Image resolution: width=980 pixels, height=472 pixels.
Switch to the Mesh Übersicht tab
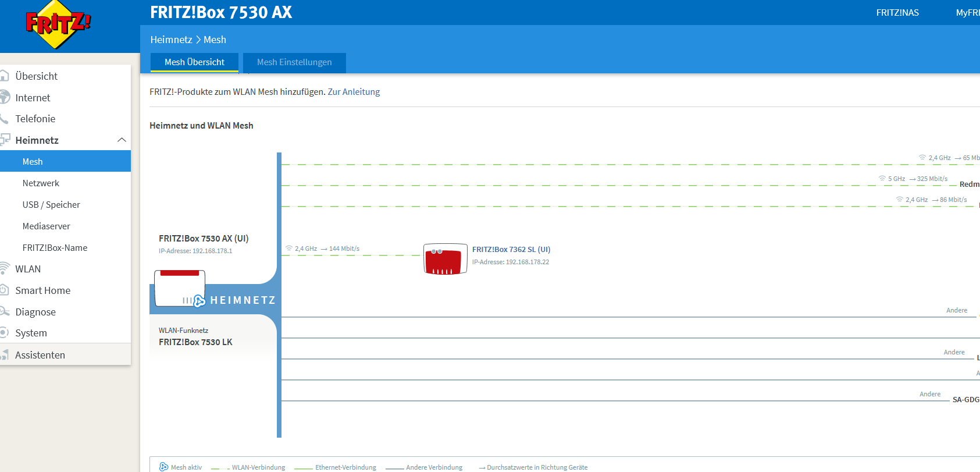tap(194, 62)
